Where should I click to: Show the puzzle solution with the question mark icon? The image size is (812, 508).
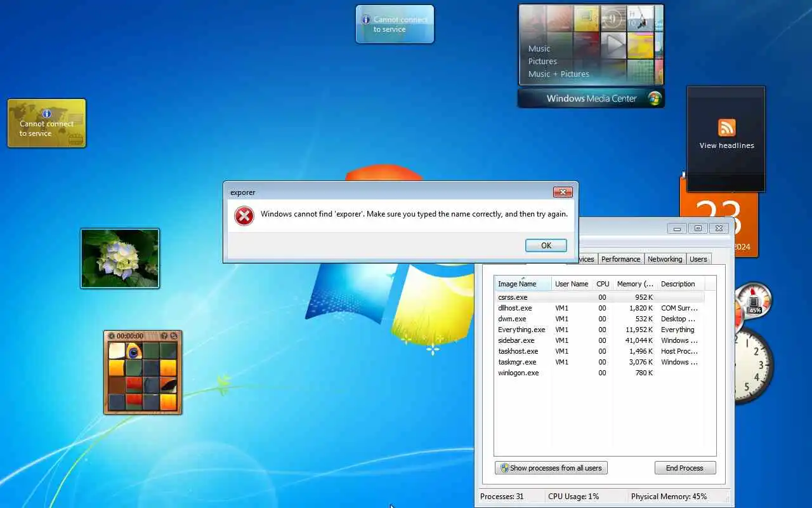tap(164, 336)
